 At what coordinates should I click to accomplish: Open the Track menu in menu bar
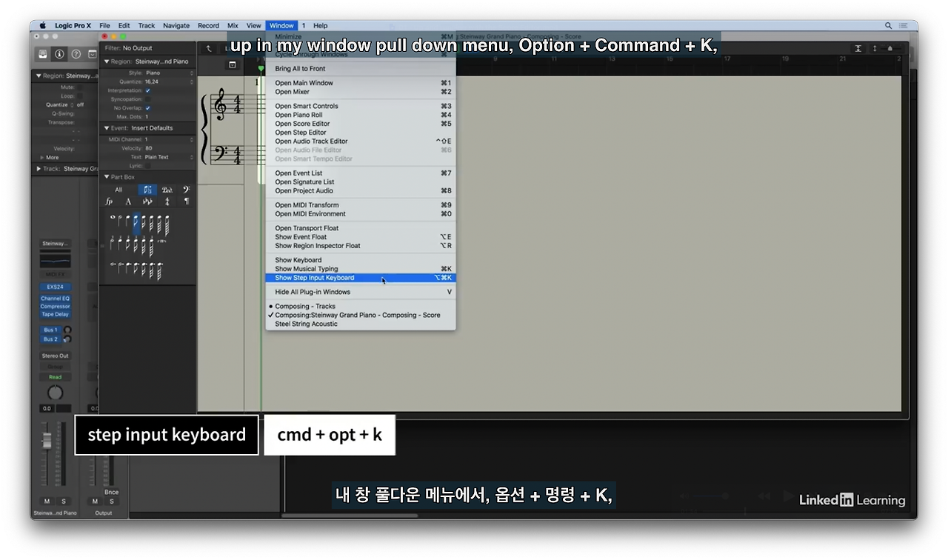point(147,25)
